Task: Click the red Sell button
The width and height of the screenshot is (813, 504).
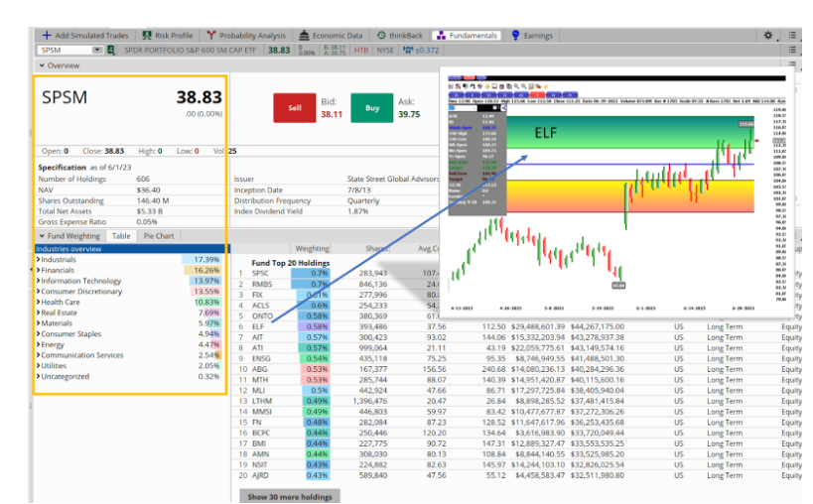Action: coord(295,108)
